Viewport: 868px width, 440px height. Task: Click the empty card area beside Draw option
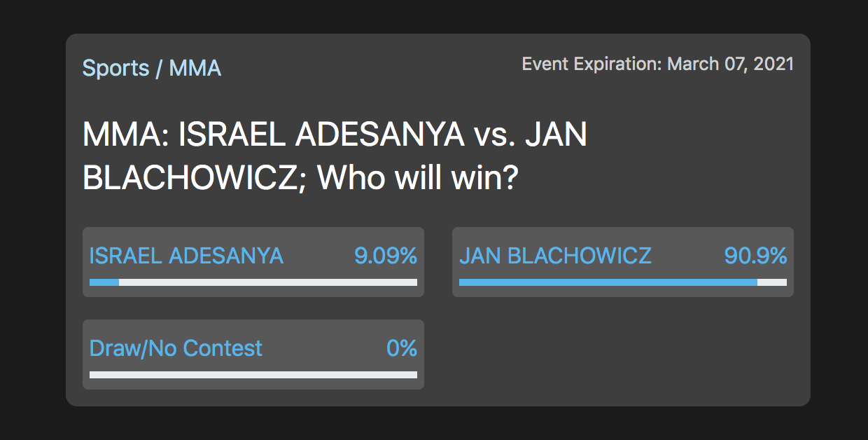[x=623, y=355]
